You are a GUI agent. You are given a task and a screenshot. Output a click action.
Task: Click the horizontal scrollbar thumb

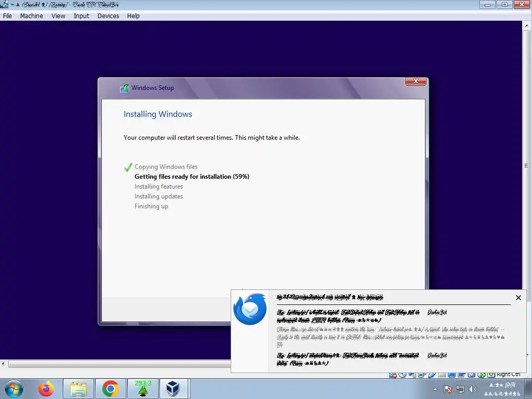(x=119, y=364)
